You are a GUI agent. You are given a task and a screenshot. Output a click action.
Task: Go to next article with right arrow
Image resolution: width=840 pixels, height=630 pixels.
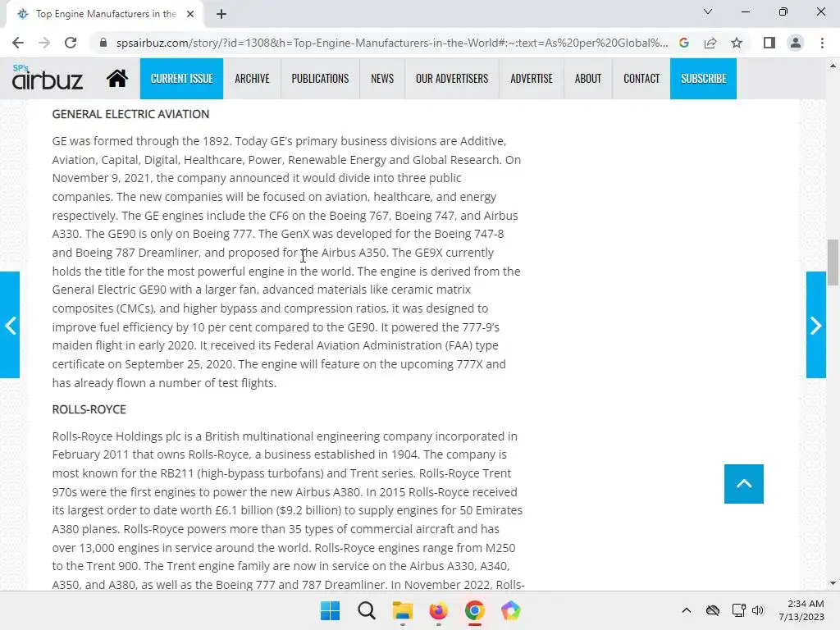816,325
